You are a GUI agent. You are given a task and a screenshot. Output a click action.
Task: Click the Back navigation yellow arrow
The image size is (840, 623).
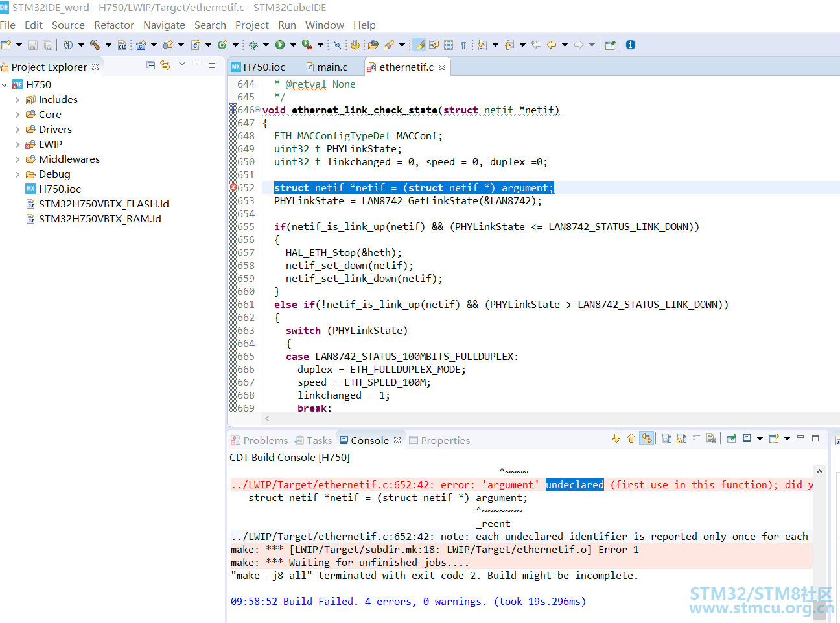tap(552, 45)
